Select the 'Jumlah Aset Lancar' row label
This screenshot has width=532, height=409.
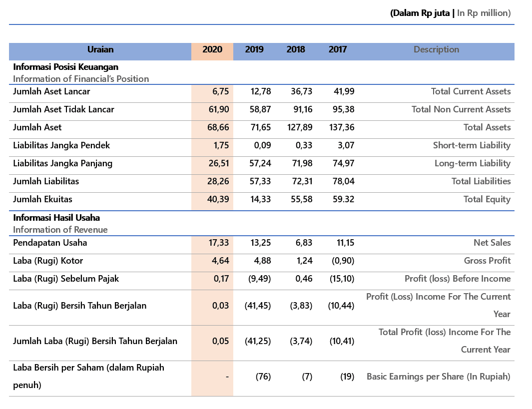pyautogui.click(x=51, y=91)
